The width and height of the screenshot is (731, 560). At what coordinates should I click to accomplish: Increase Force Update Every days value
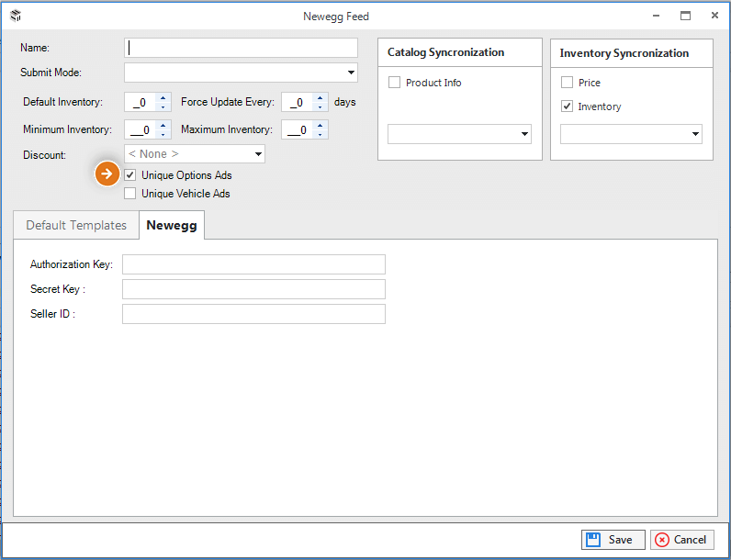(x=321, y=98)
